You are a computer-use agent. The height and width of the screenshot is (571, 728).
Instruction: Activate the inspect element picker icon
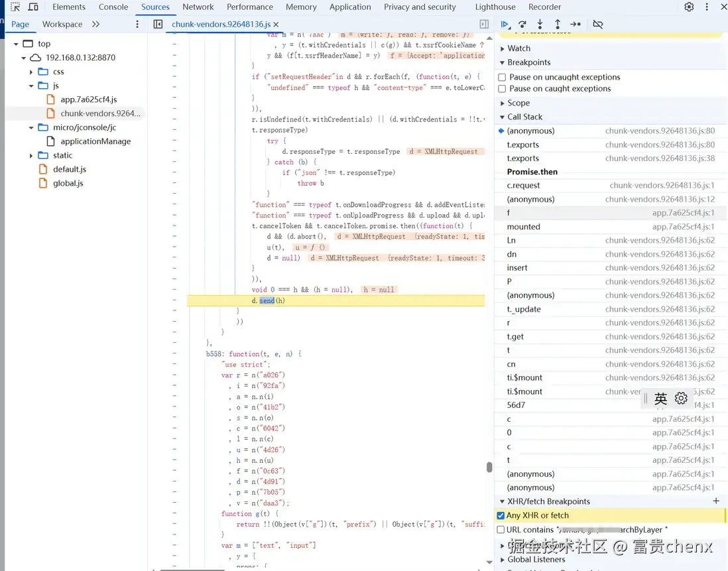[15, 7]
